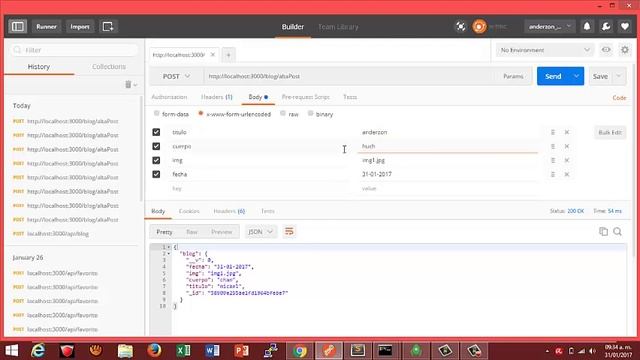The width and height of the screenshot is (640, 360).
Task: Switch to the Team Library tab
Action: tap(338, 27)
